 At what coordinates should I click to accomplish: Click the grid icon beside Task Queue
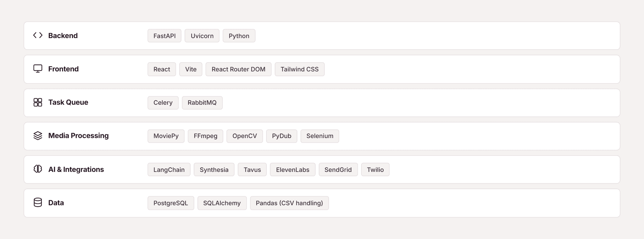[x=38, y=102]
